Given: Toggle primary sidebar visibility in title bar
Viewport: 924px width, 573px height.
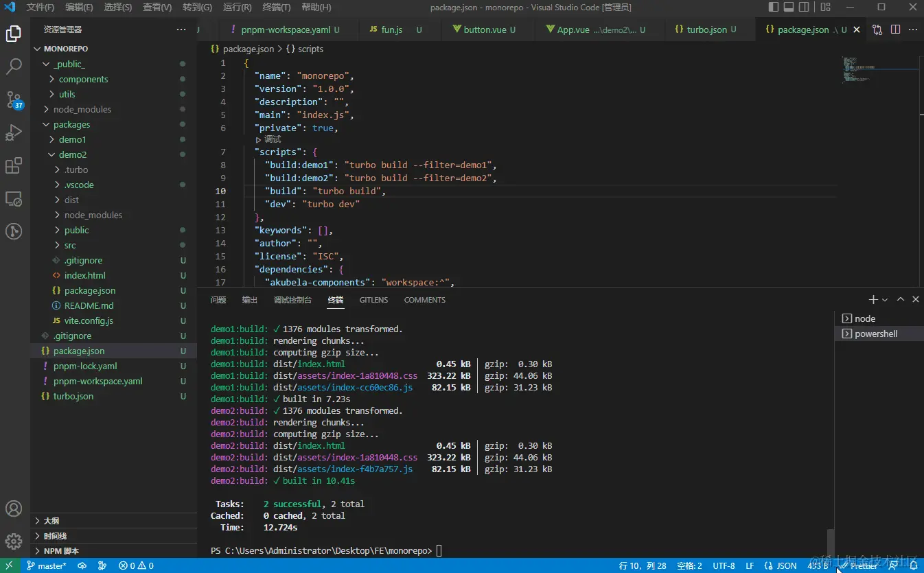Looking at the screenshot, I should 774,8.
